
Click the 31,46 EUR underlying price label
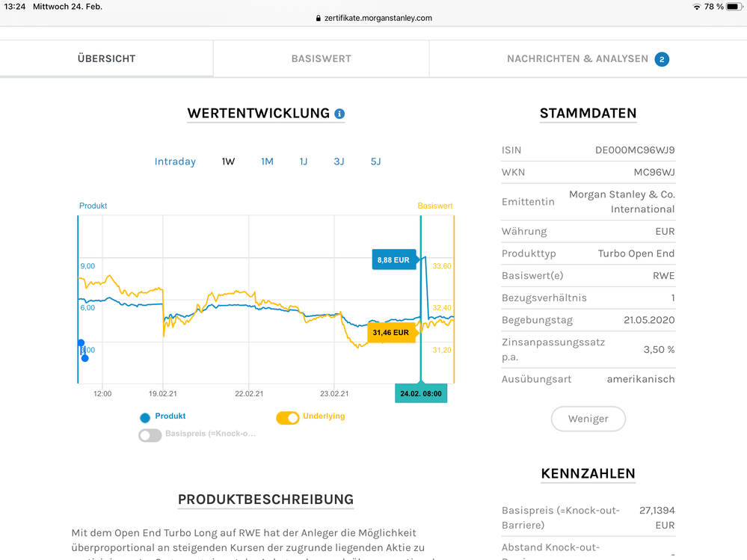pyautogui.click(x=391, y=333)
